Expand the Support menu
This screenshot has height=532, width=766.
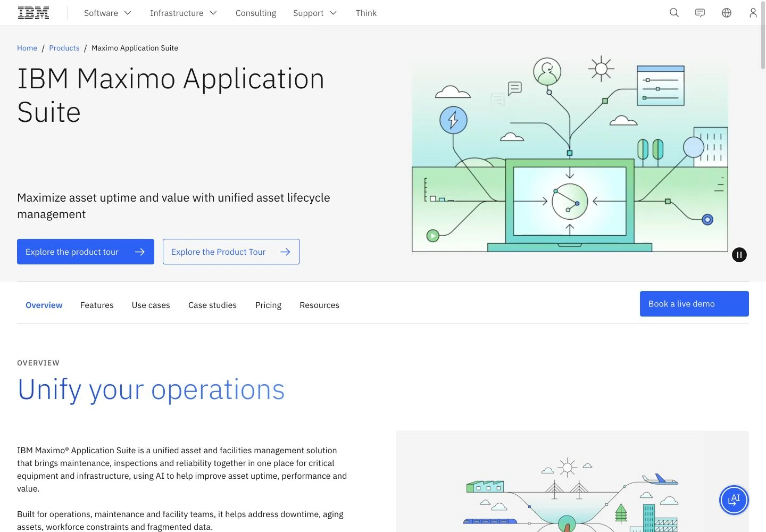(x=315, y=13)
